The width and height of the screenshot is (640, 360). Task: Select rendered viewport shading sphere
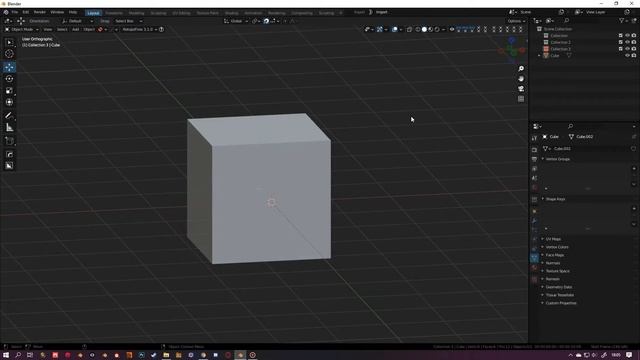pyautogui.click(x=437, y=29)
